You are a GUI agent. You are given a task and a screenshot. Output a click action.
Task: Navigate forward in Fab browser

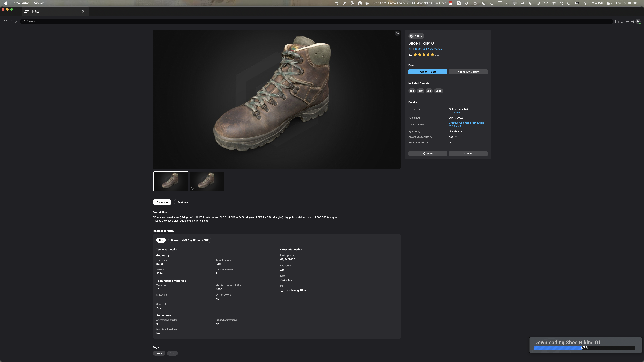(16, 22)
